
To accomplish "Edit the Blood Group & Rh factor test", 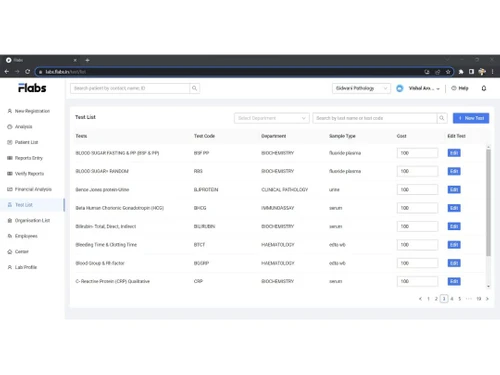I will pos(454,263).
